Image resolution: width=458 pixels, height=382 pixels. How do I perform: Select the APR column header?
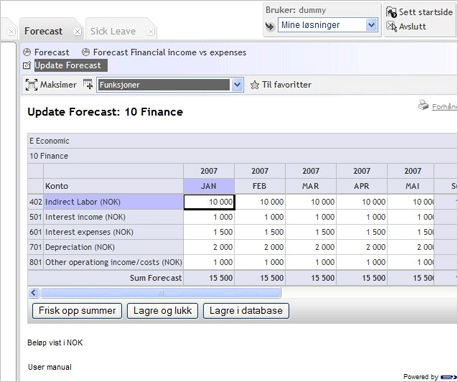pos(362,186)
